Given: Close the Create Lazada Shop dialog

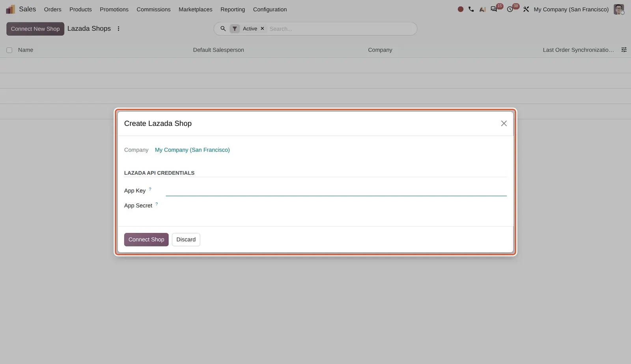Looking at the screenshot, I should coord(504,123).
